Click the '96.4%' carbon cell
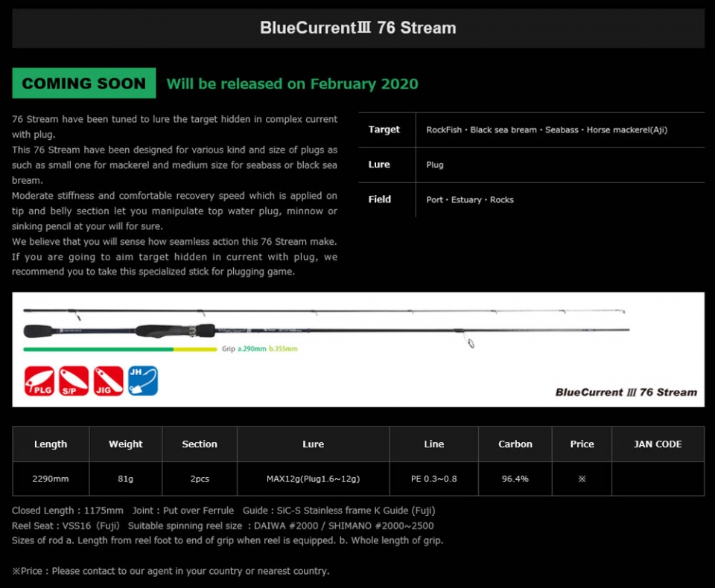Screen dimensions: 715x588 click(x=515, y=479)
